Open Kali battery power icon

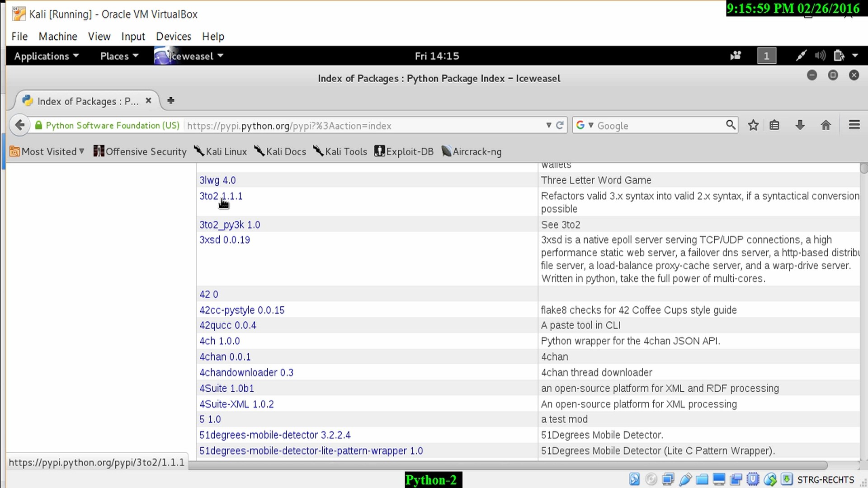tap(839, 56)
